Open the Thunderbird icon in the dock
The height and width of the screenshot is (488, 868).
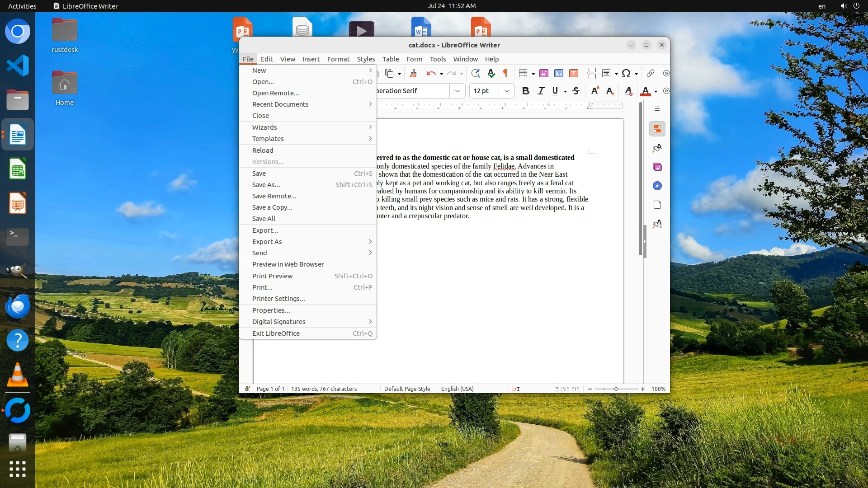18,306
